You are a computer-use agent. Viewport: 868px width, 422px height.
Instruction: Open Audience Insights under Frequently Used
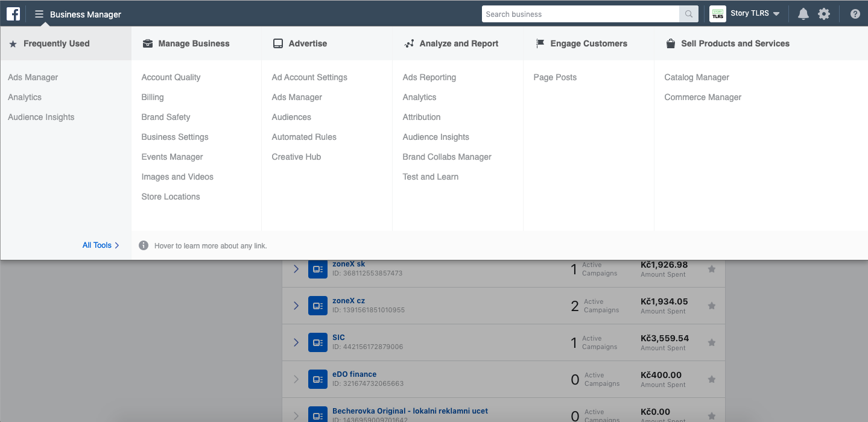click(x=41, y=117)
